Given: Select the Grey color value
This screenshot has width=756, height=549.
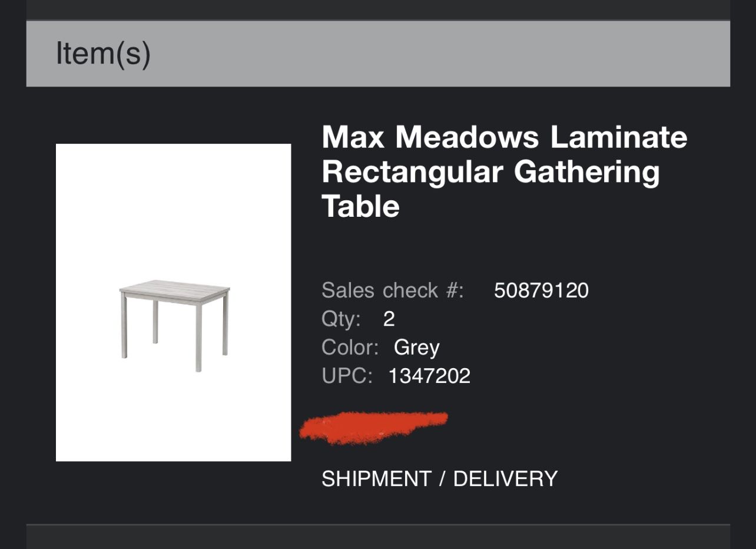Looking at the screenshot, I should [416, 347].
